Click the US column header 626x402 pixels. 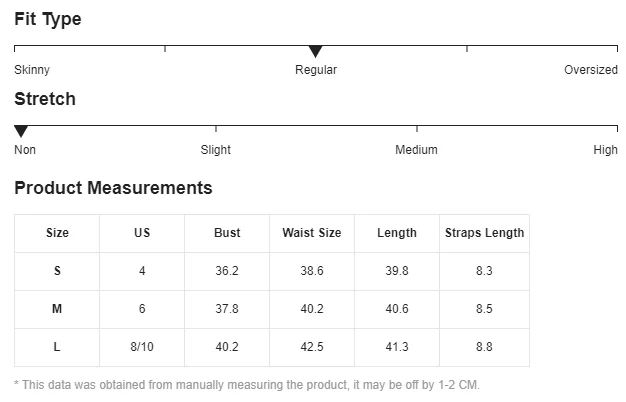[x=142, y=233]
